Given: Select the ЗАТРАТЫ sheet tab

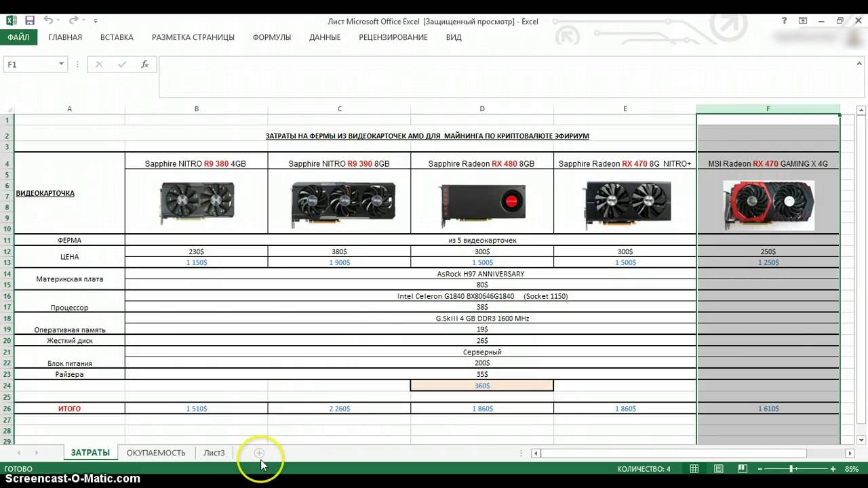Looking at the screenshot, I should (90, 453).
